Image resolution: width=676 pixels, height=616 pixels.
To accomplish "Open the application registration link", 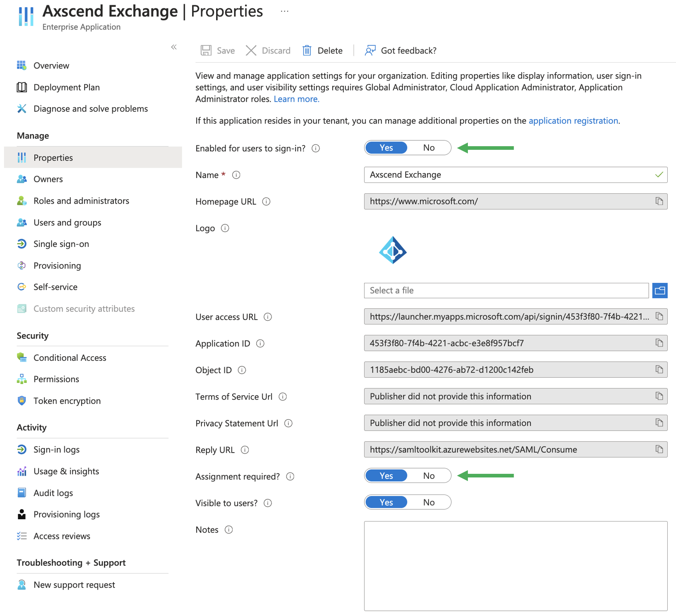I will point(573,120).
